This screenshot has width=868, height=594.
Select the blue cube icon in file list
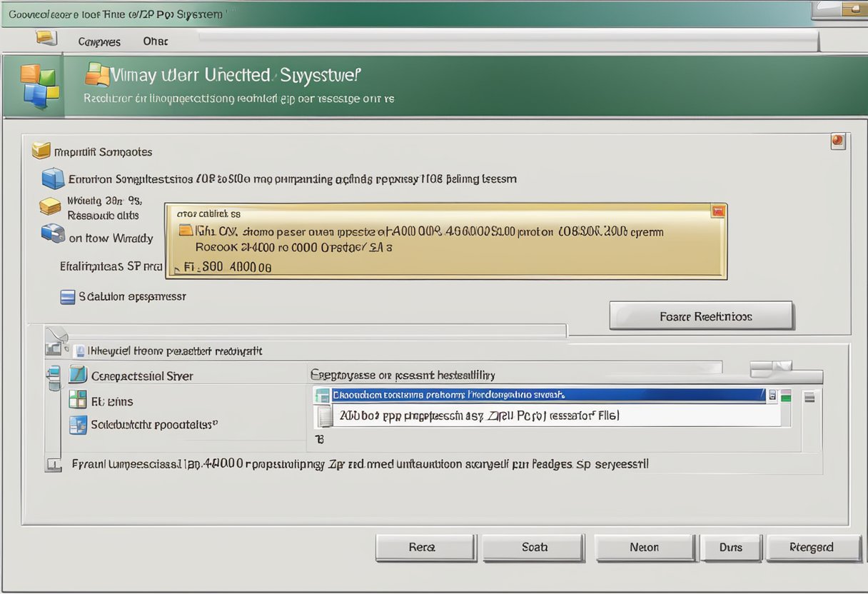(53, 178)
